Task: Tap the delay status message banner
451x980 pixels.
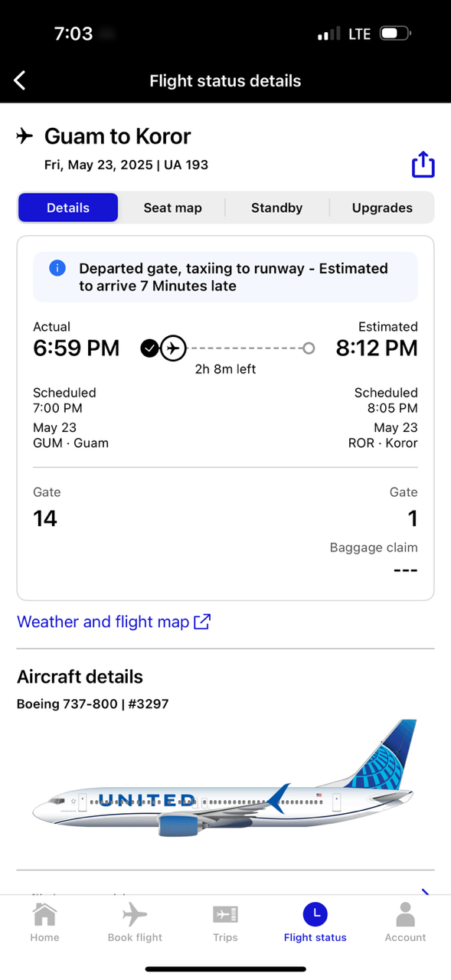Action: tap(225, 277)
